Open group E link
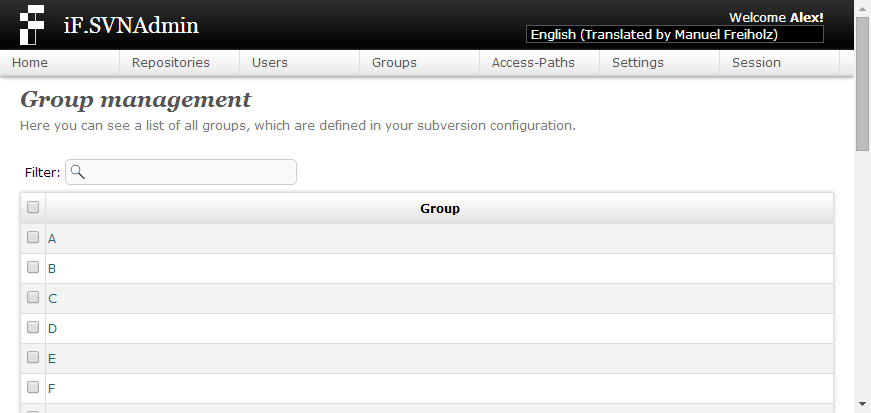The height and width of the screenshot is (413, 871). coord(52,359)
